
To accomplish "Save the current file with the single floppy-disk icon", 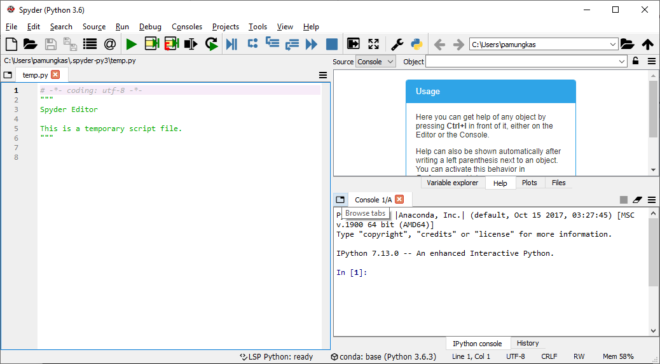I will point(51,44).
